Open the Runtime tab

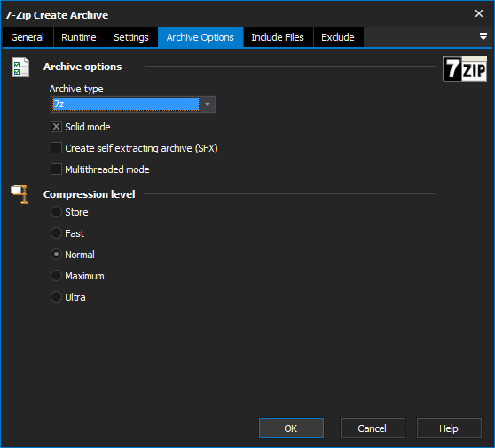[79, 37]
